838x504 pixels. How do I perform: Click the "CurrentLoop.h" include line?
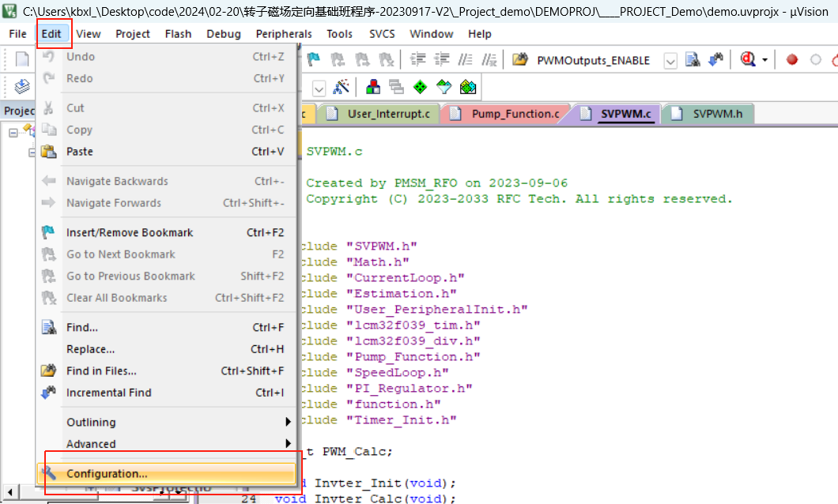pos(382,277)
